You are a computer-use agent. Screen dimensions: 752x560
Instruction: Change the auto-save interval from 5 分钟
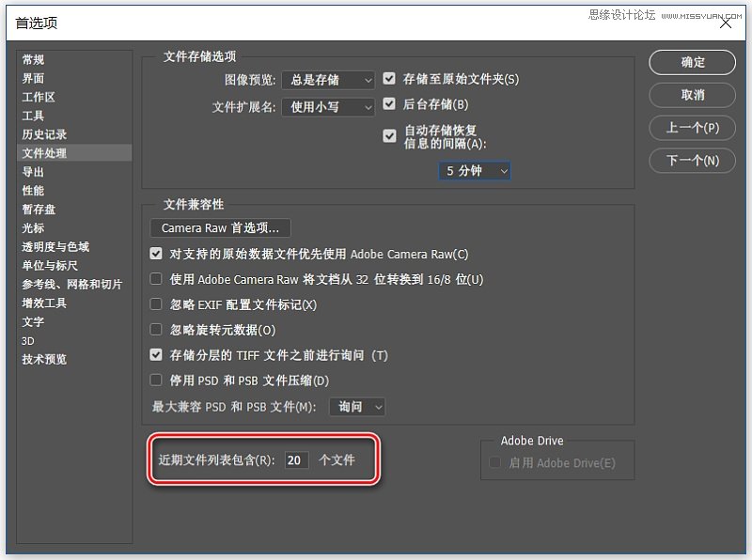coord(475,171)
